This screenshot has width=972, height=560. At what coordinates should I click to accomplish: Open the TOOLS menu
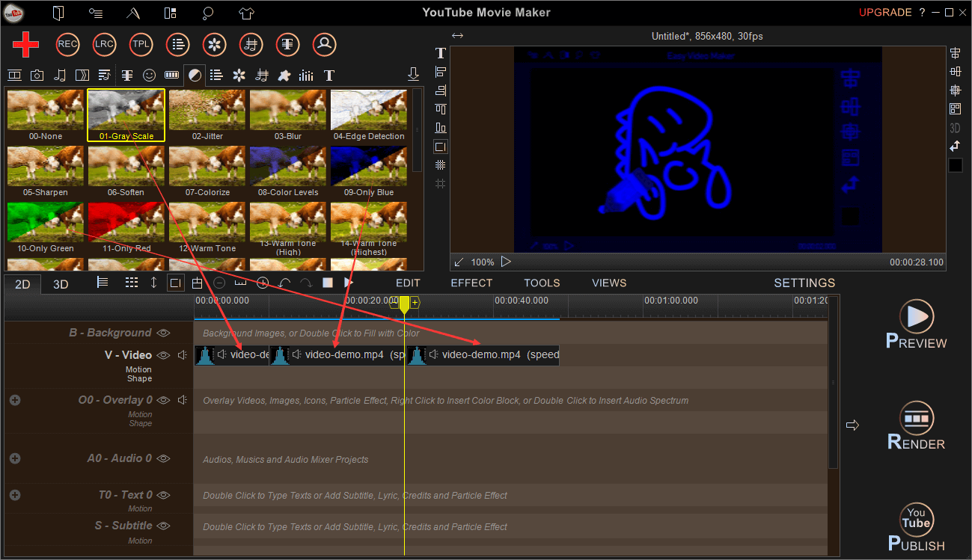[x=542, y=283]
